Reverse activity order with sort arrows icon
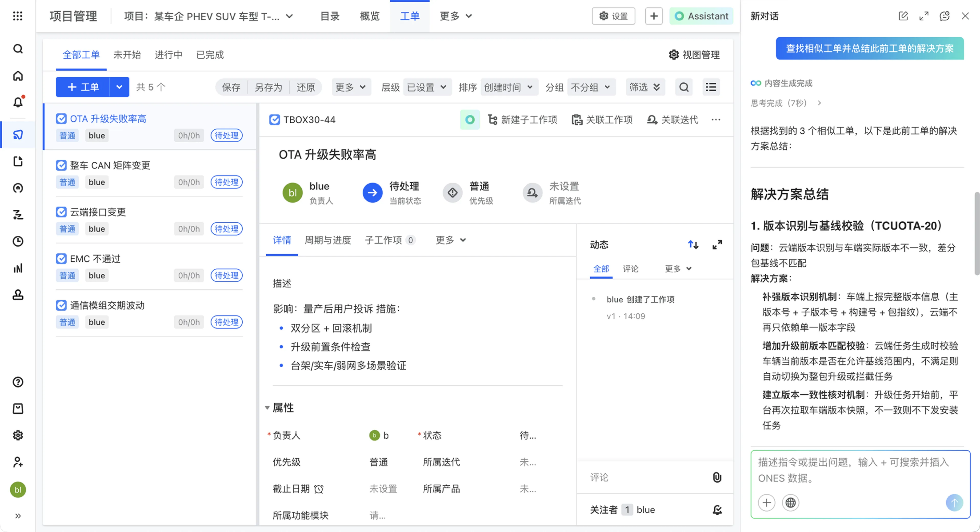 point(693,245)
